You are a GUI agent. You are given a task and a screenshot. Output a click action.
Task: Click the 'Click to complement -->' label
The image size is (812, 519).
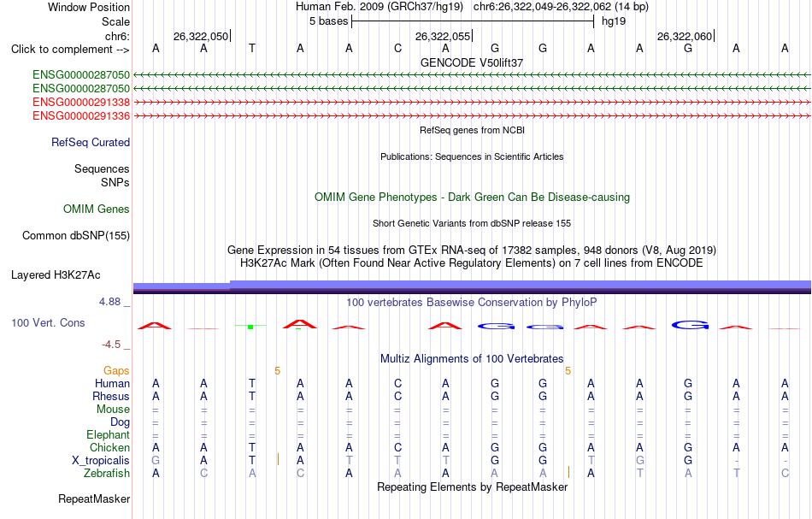coord(70,50)
